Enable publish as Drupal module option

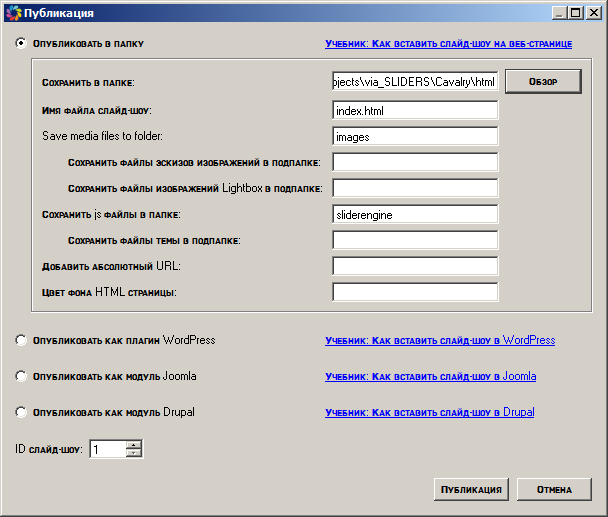click(x=21, y=412)
